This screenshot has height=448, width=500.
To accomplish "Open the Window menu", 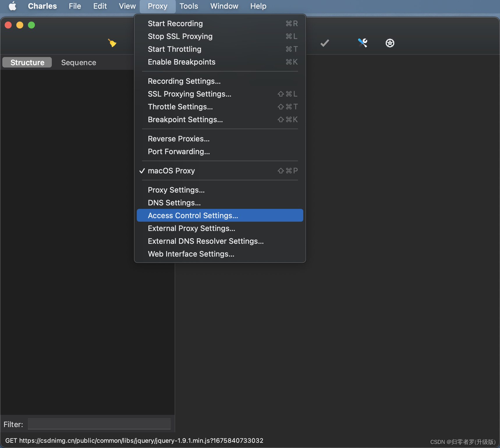I will (x=224, y=6).
